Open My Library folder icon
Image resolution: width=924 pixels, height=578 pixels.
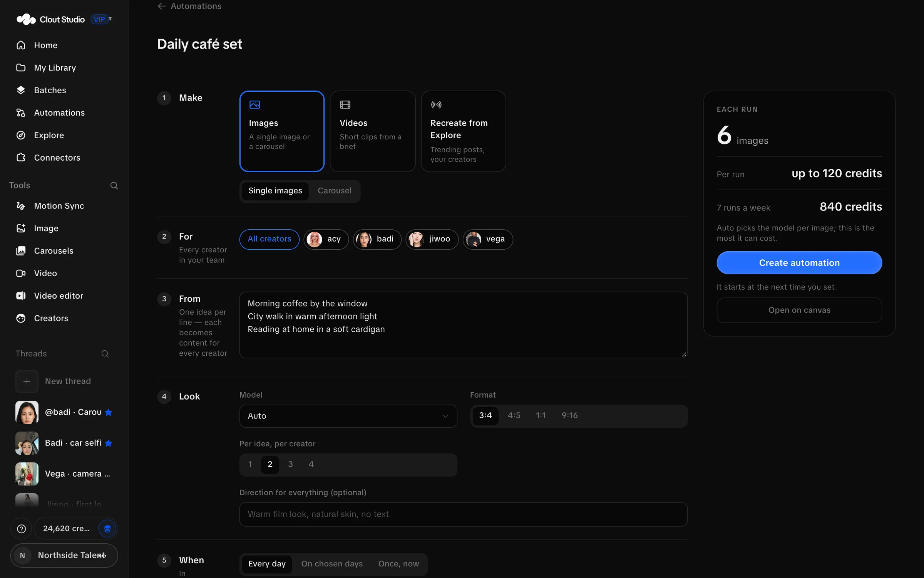point(21,67)
